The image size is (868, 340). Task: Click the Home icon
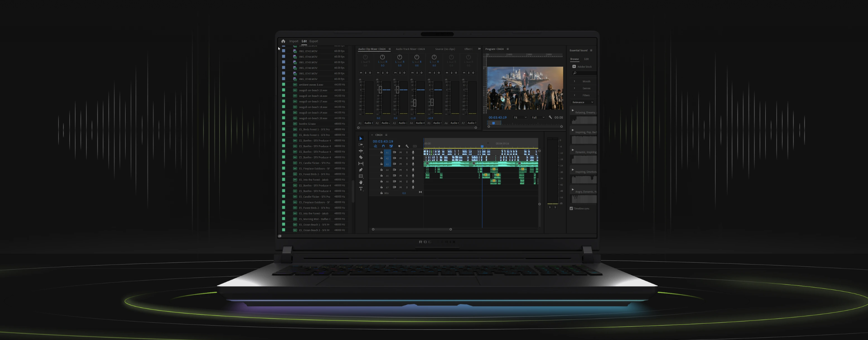pyautogui.click(x=283, y=41)
